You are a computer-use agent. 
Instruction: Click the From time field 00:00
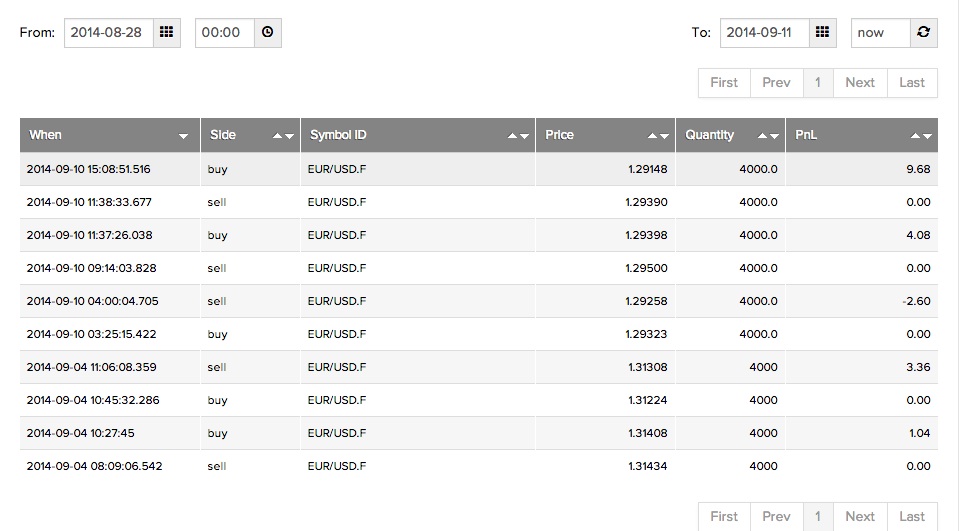tap(224, 32)
